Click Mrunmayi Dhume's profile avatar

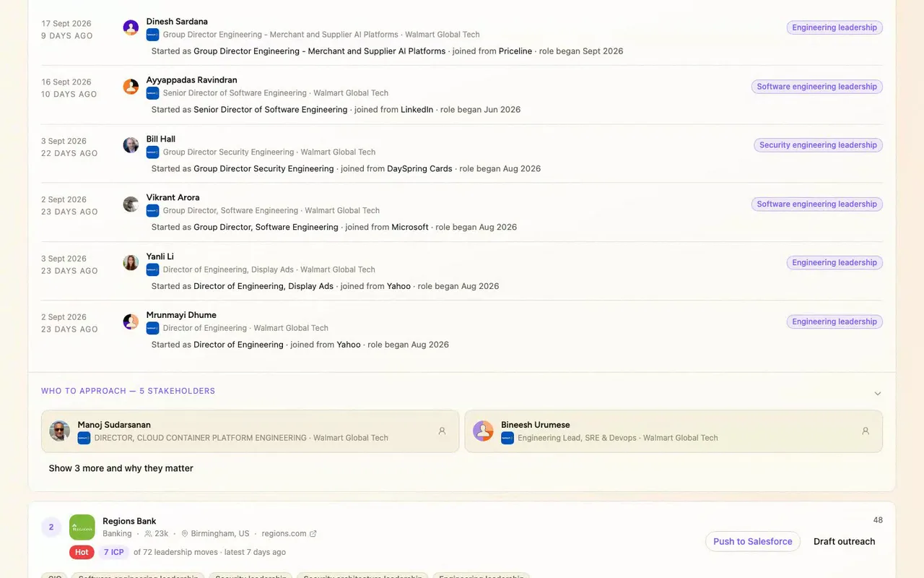[131, 322]
